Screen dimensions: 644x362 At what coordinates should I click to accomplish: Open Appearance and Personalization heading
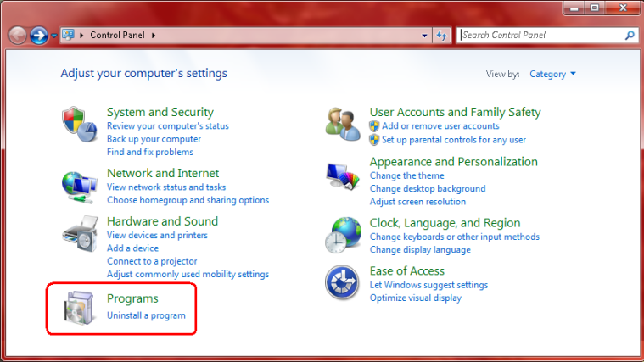pos(453,162)
